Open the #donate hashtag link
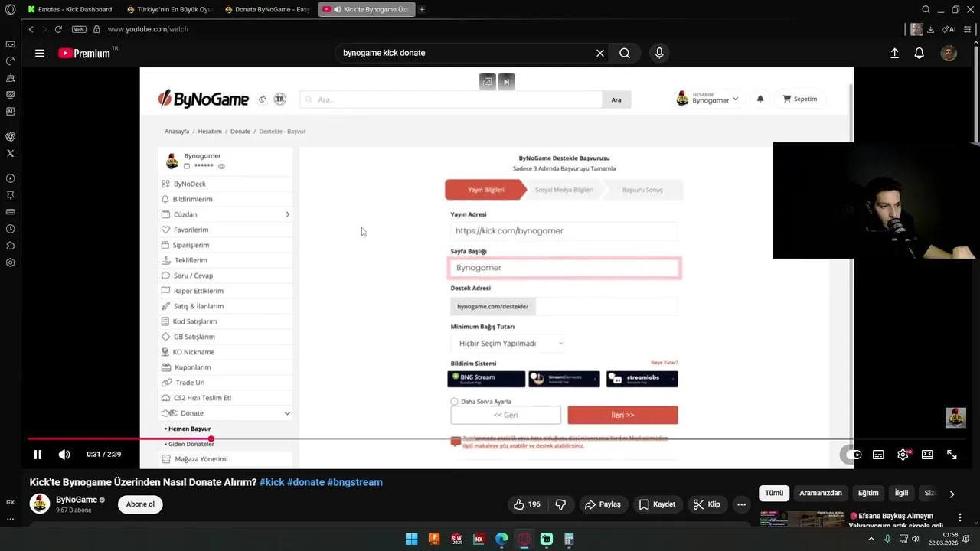The width and height of the screenshot is (980, 551). [306, 482]
